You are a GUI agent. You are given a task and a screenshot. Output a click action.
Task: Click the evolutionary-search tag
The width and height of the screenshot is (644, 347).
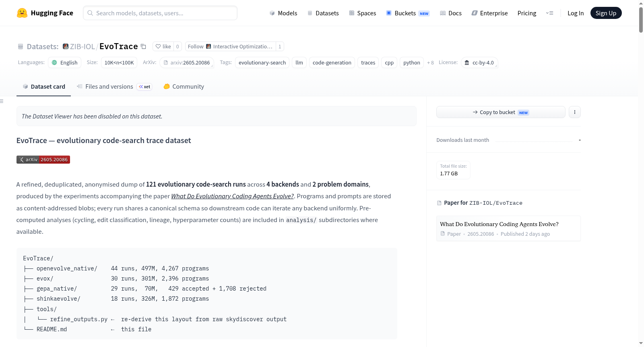coord(262,62)
